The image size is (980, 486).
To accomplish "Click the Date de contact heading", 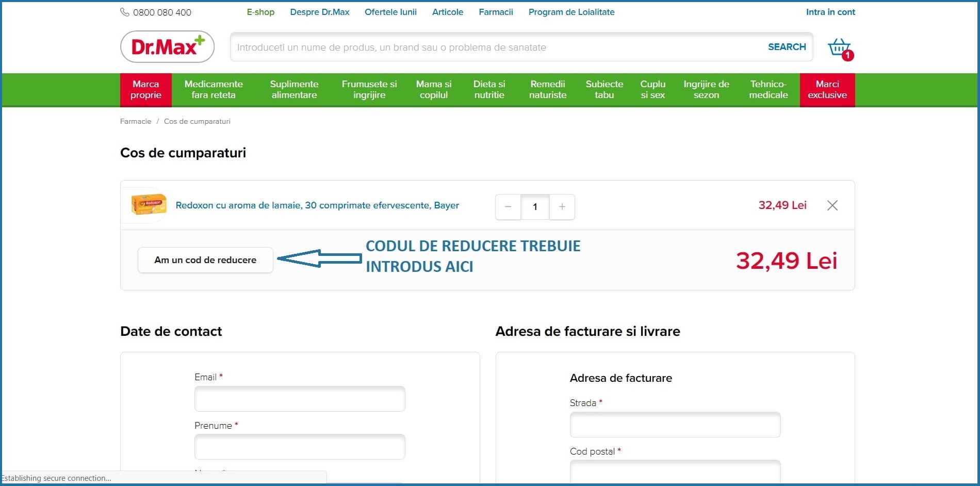I will tap(171, 331).
